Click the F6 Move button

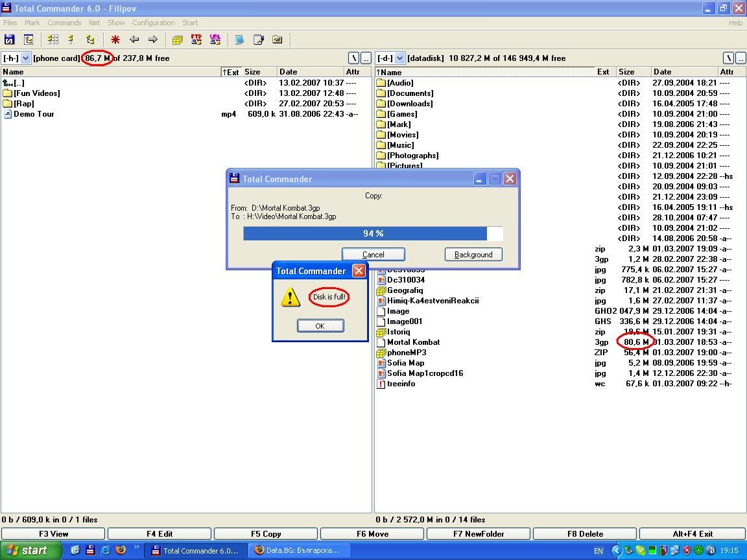click(x=373, y=534)
